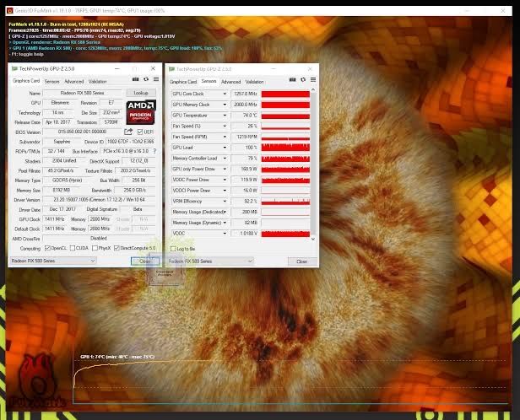
Task: Click the Driver Version field
Action: 99,200
